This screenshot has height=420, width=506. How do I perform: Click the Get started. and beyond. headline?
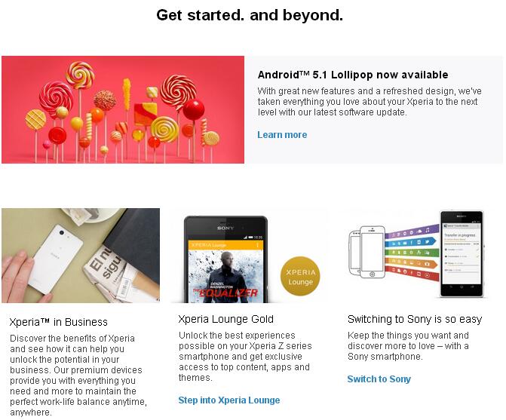pyautogui.click(x=250, y=15)
